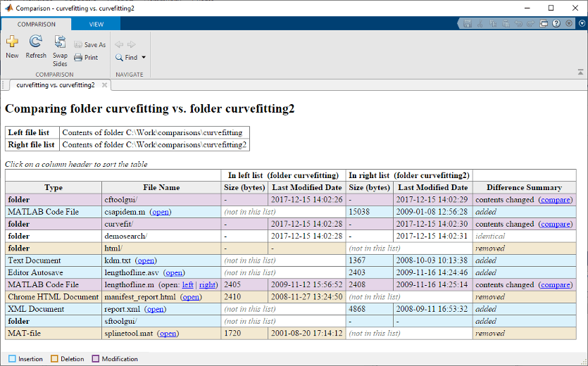Click the Editor Autosave type cell
Viewport: 588px width, 366px height.
54,272
